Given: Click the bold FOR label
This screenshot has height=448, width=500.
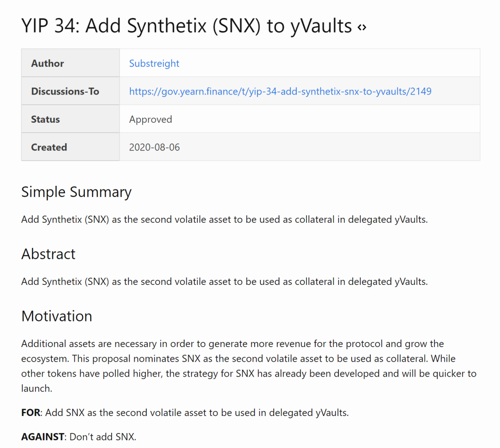Looking at the screenshot, I should [x=31, y=413].
